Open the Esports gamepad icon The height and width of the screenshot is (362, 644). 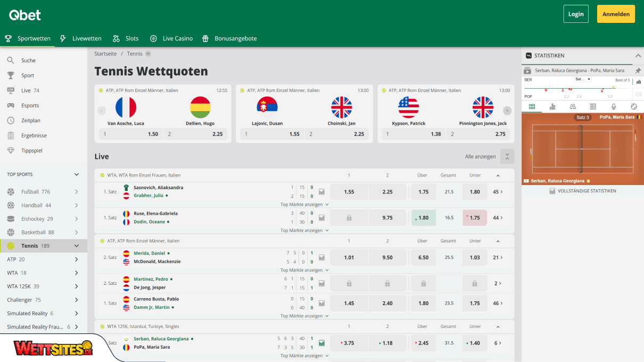pyautogui.click(x=11, y=105)
